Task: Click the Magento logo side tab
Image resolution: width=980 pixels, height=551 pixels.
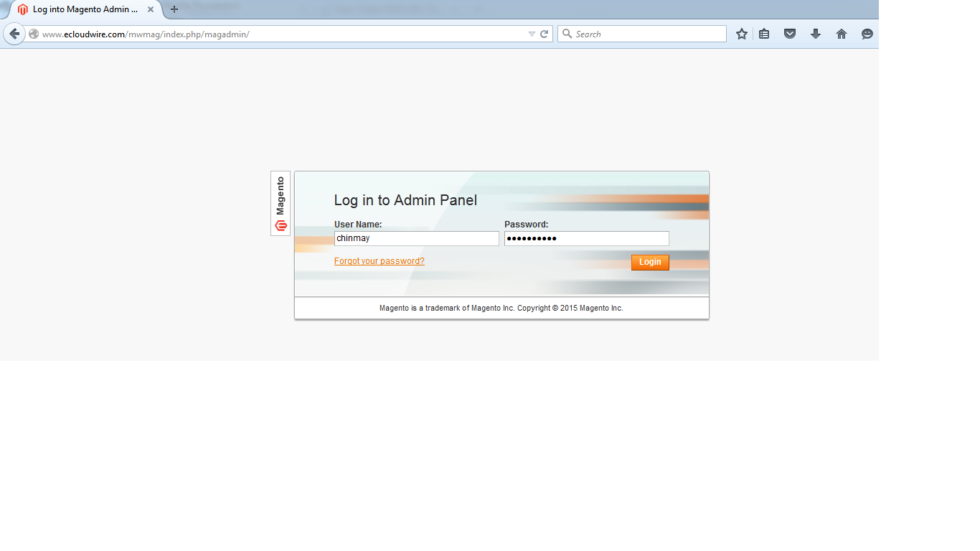Action: pos(281,203)
